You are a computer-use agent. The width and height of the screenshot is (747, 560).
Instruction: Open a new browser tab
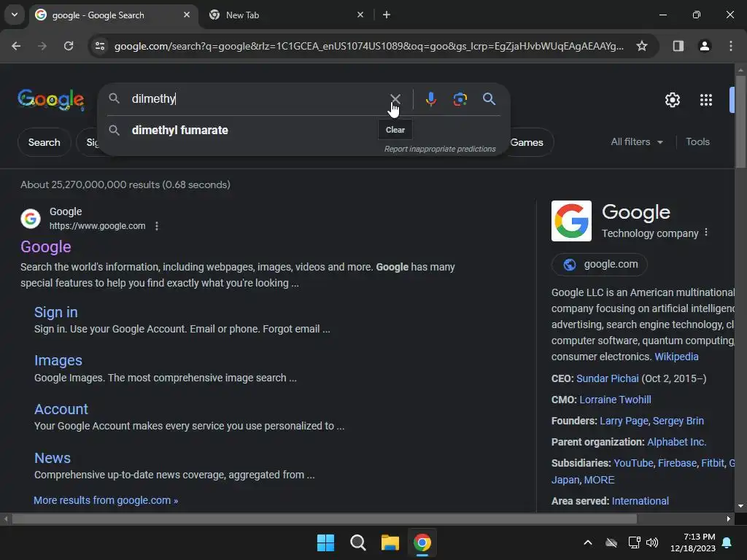pyautogui.click(x=387, y=15)
